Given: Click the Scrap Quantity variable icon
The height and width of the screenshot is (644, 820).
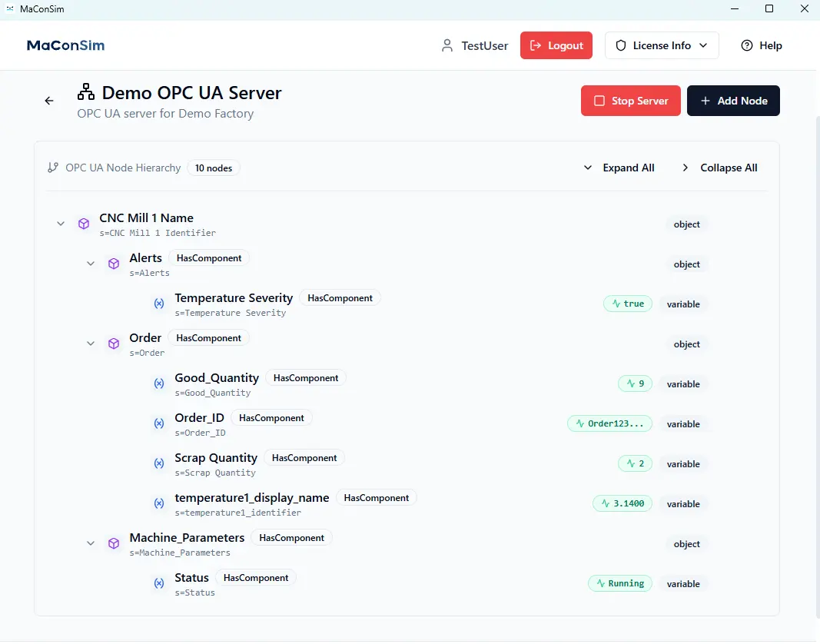Looking at the screenshot, I should (x=159, y=463).
